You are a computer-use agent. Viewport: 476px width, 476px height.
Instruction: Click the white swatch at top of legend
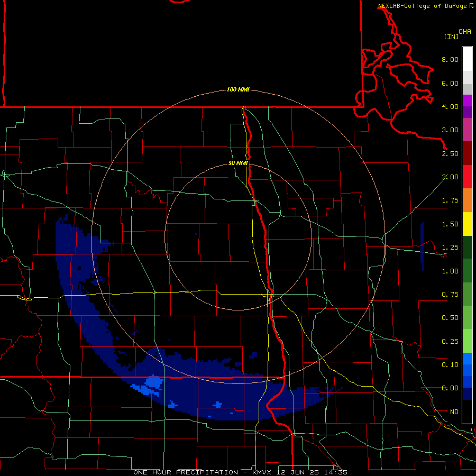tap(467, 59)
